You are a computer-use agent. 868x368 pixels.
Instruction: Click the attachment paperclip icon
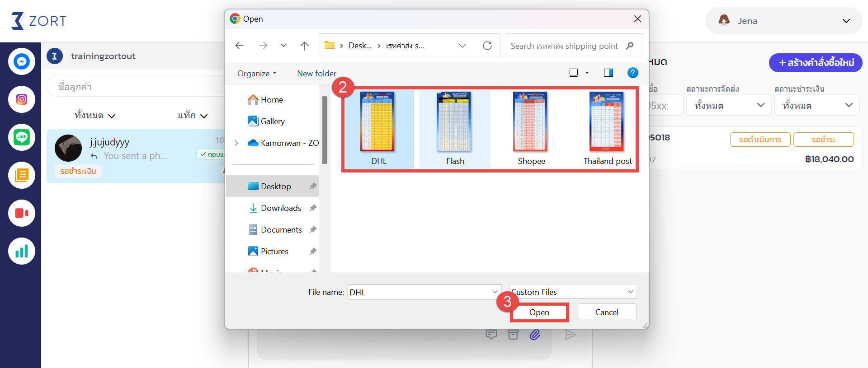[x=535, y=335]
